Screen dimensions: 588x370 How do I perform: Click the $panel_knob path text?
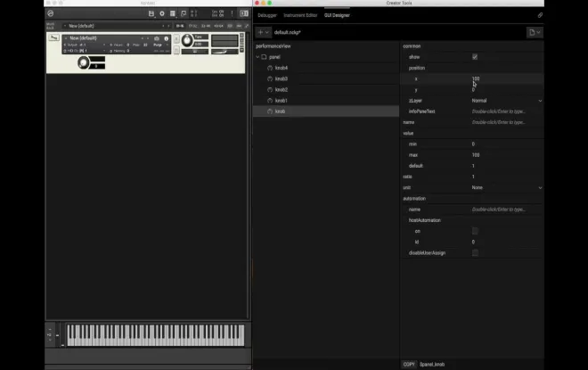click(x=432, y=365)
